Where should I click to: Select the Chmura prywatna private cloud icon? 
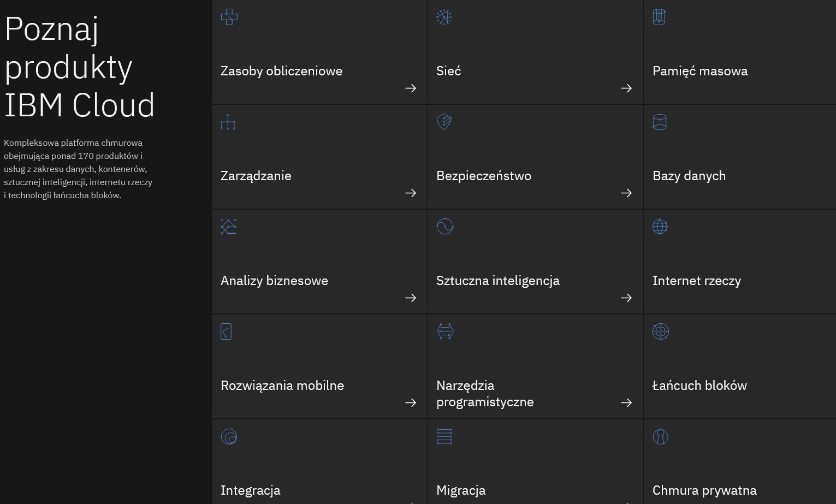tap(660, 436)
